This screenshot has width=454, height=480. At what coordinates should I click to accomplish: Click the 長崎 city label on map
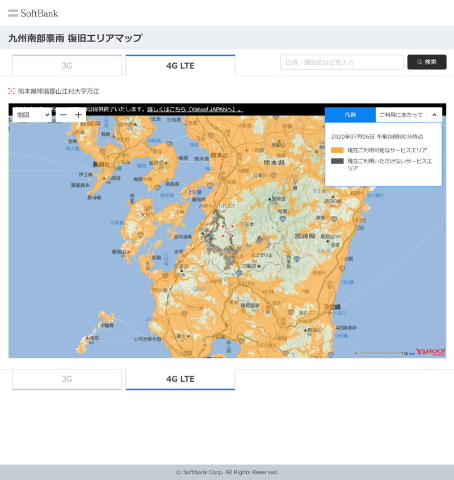(101, 164)
